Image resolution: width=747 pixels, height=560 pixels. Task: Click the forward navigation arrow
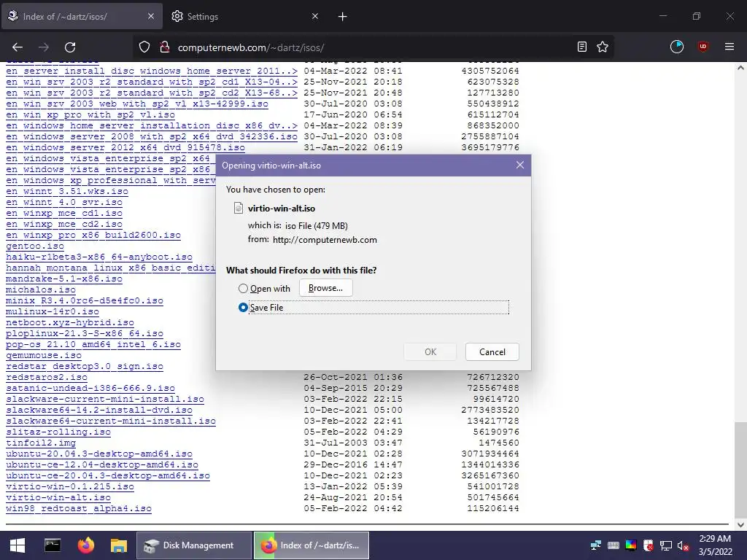44,47
